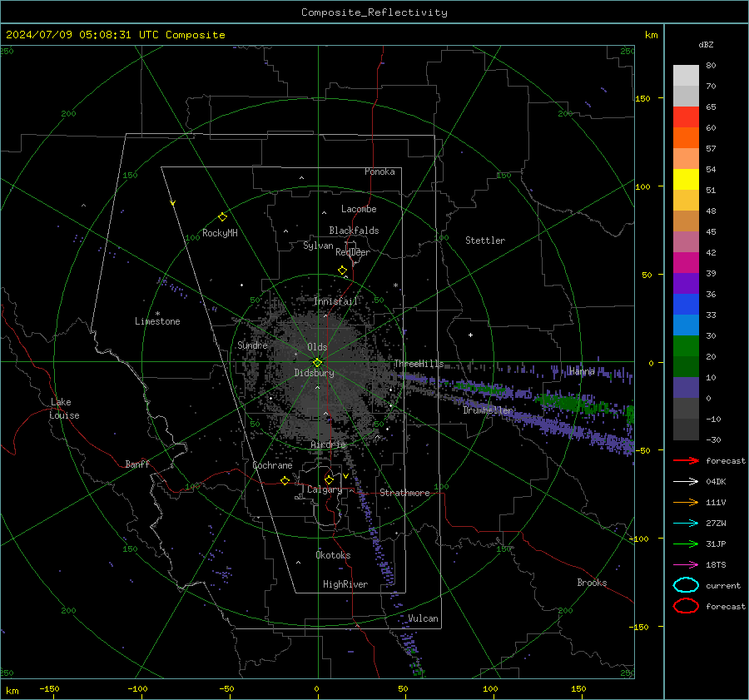Click the Innisfail label
The height and width of the screenshot is (700, 749).
335,301
